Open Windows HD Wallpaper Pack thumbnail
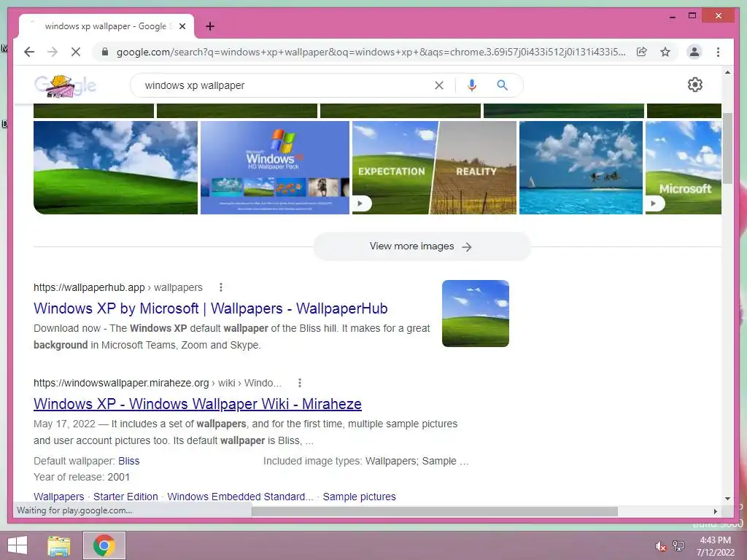The width and height of the screenshot is (747, 560). point(275,168)
